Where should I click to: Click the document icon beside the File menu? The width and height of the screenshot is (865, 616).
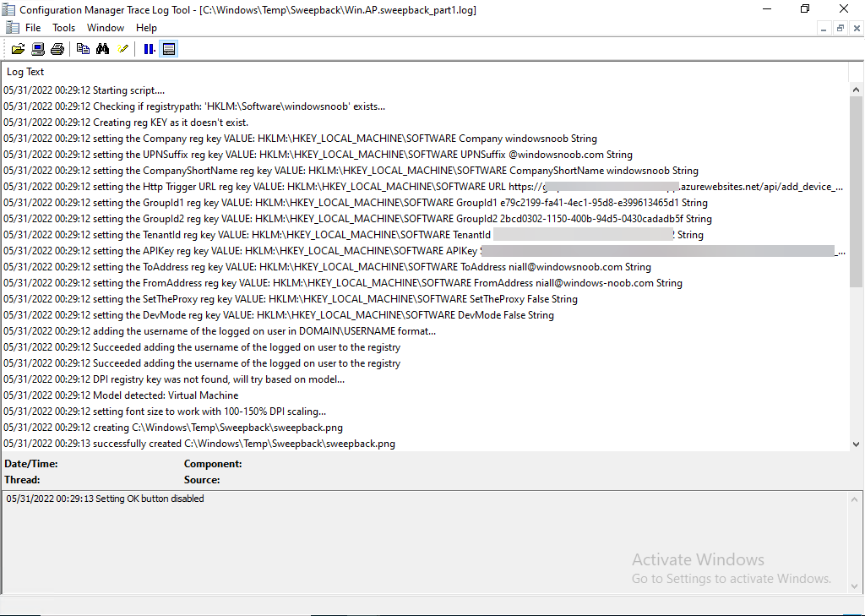click(x=12, y=28)
